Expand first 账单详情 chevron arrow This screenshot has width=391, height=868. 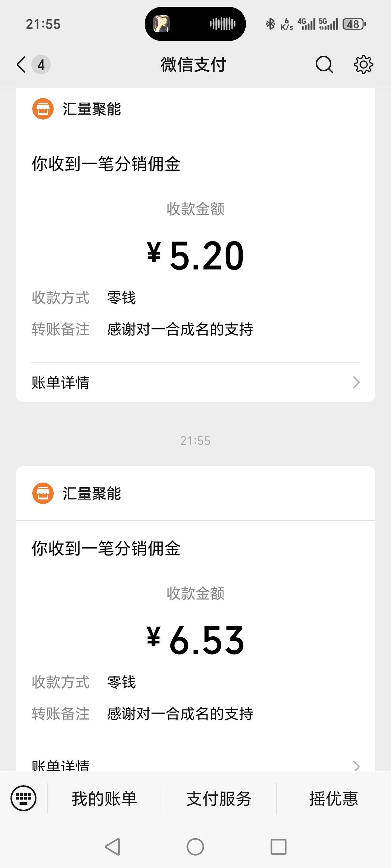tap(356, 383)
